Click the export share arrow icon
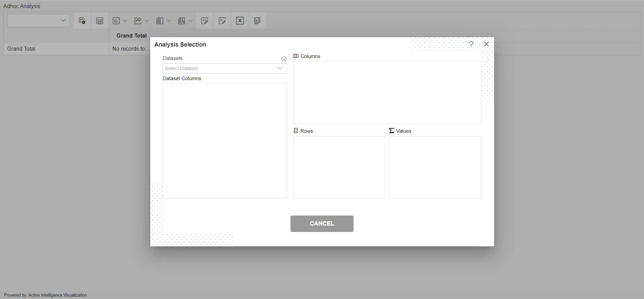Screen dimensions: 644x299 click(138, 21)
